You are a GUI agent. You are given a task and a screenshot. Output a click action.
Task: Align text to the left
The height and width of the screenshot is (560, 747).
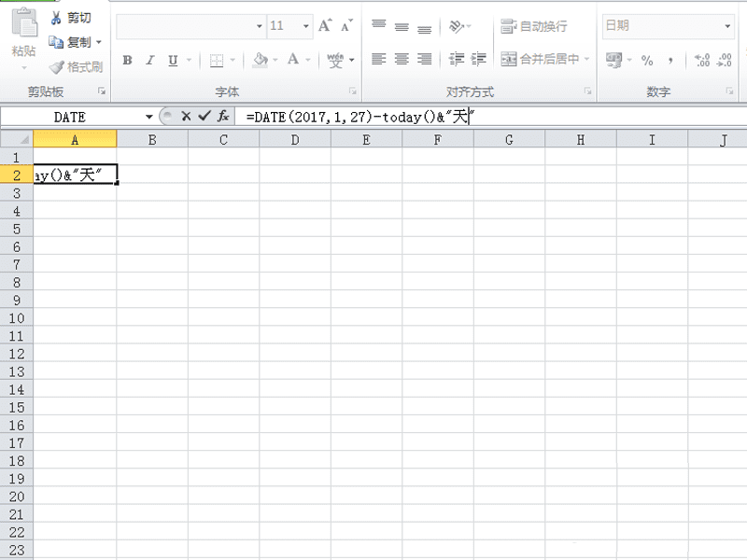(379, 59)
